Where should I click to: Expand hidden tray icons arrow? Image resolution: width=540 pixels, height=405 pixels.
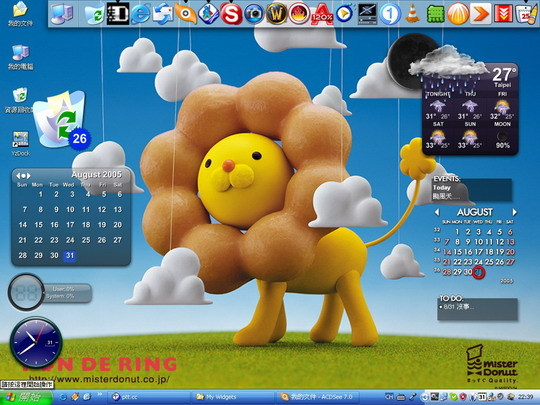point(426,397)
